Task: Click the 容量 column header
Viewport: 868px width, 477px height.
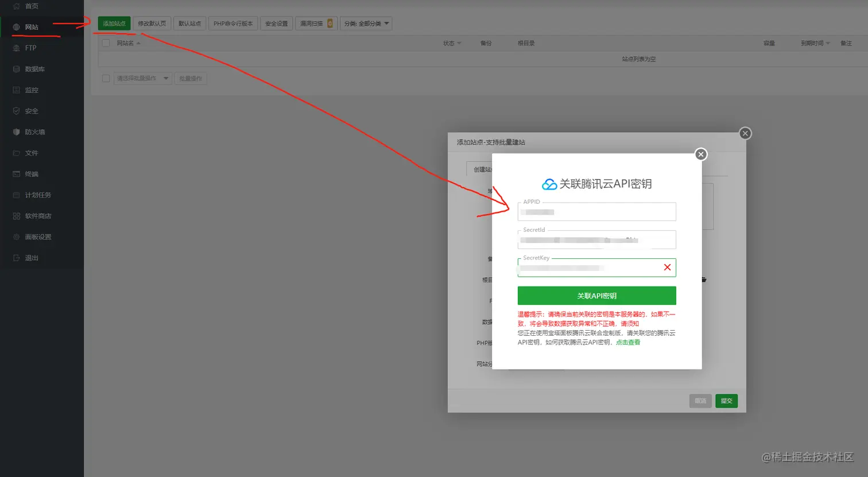Action: click(769, 44)
